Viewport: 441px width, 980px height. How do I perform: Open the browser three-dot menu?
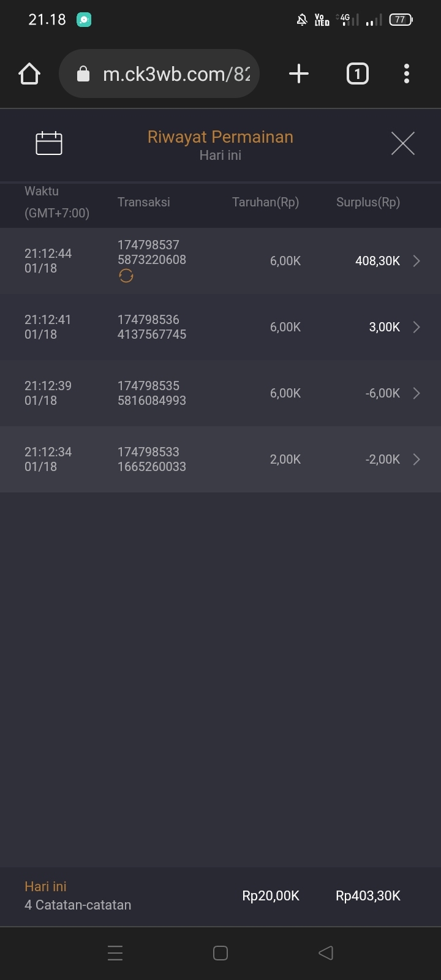pos(407,74)
